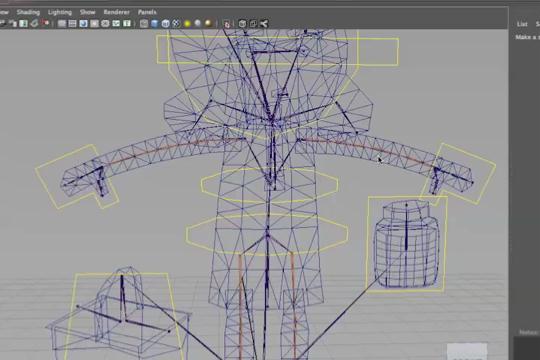Toggle shadows gray sphere icon
Screen dimensions: 540x360
(x=198, y=23)
